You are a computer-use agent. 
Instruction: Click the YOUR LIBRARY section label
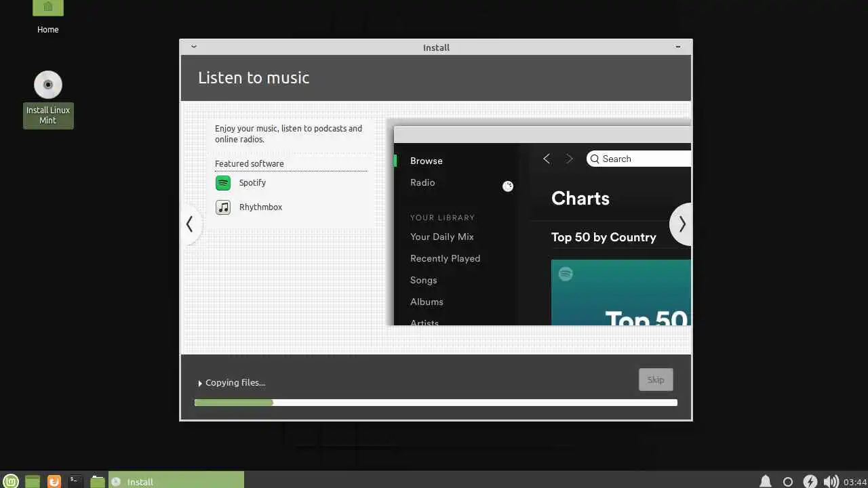pos(442,218)
